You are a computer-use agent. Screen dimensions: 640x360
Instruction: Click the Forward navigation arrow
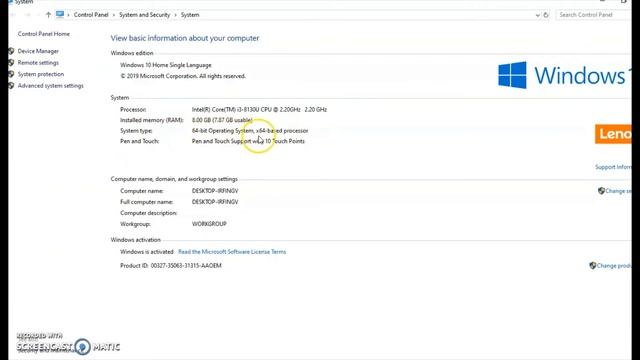pyautogui.click(x=28, y=15)
